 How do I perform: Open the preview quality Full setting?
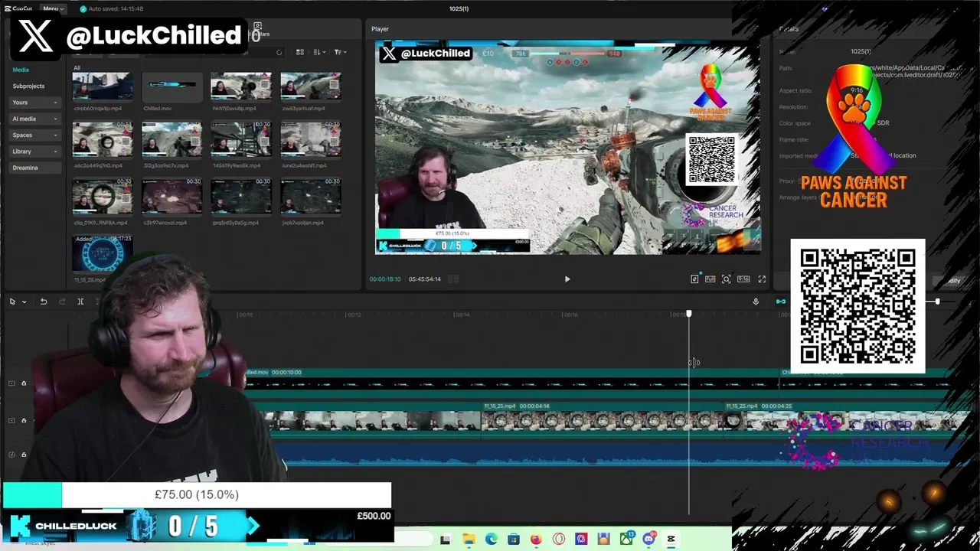pyautogui.click(x=710, y=279)
